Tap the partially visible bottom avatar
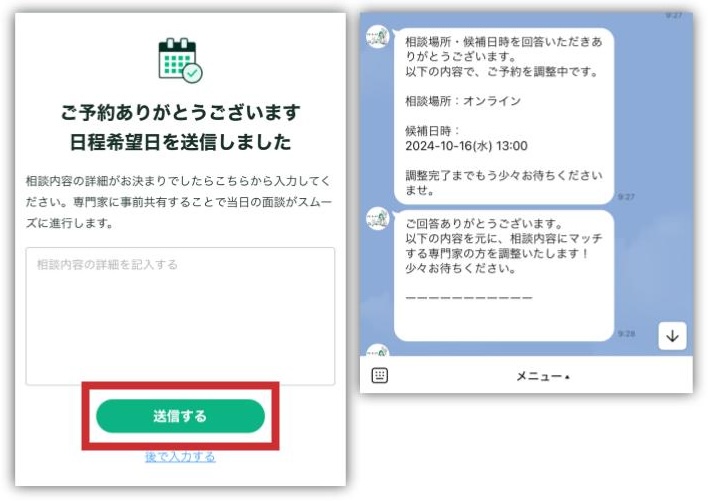The height and width of the screenshot is (501, 708). tap(377, 350)
